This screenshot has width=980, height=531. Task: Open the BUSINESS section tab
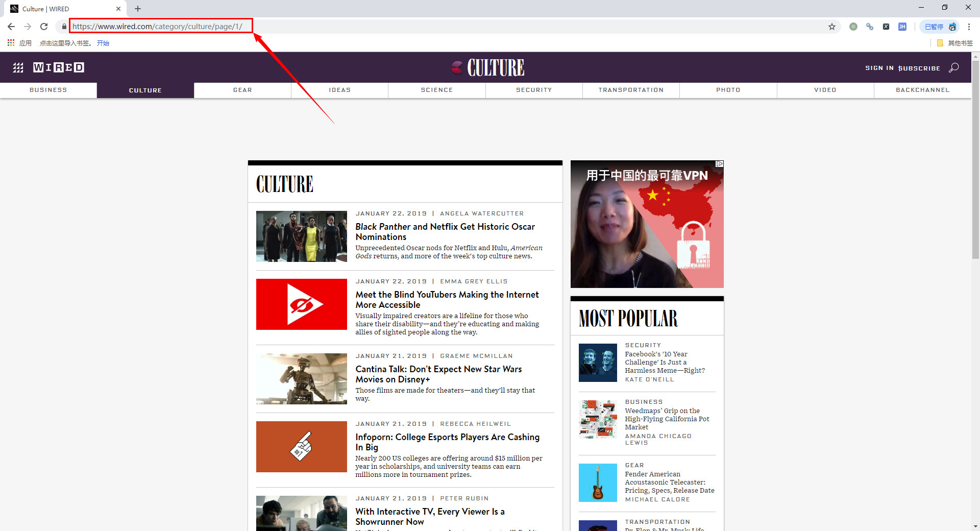point(48,90)
